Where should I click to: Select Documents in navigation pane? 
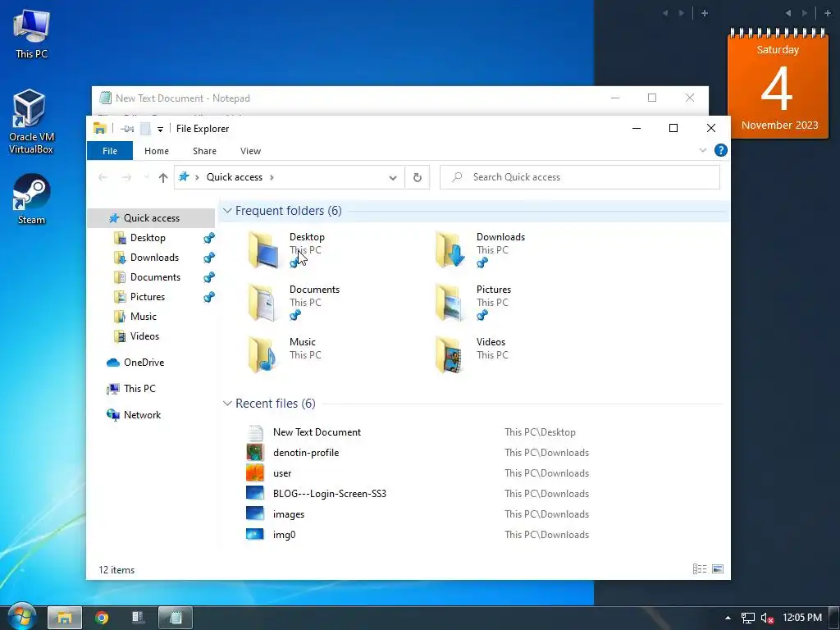point(155,277)
